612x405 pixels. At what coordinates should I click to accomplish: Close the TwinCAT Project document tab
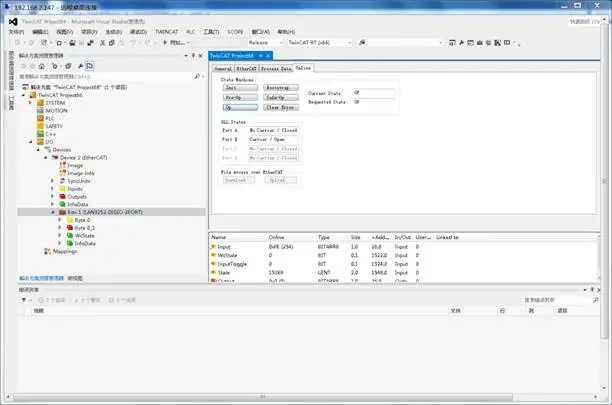point(268,56)
